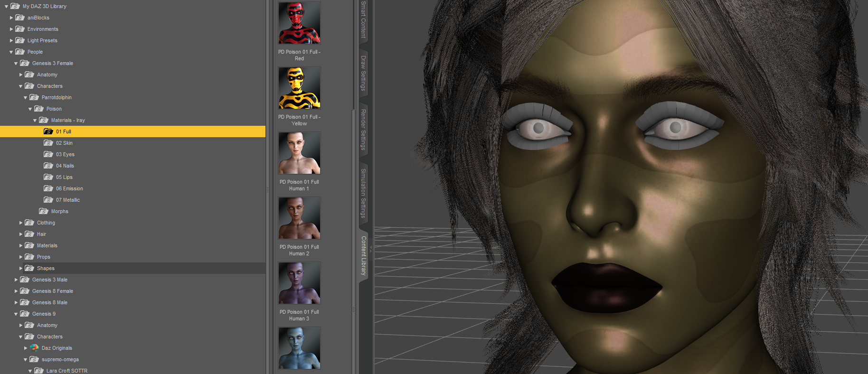Viewport: 868px width, 374px height.
Task: Select the Lara Croft SOTTR folder
Action: pyautogui.click(x=66, y=371)
